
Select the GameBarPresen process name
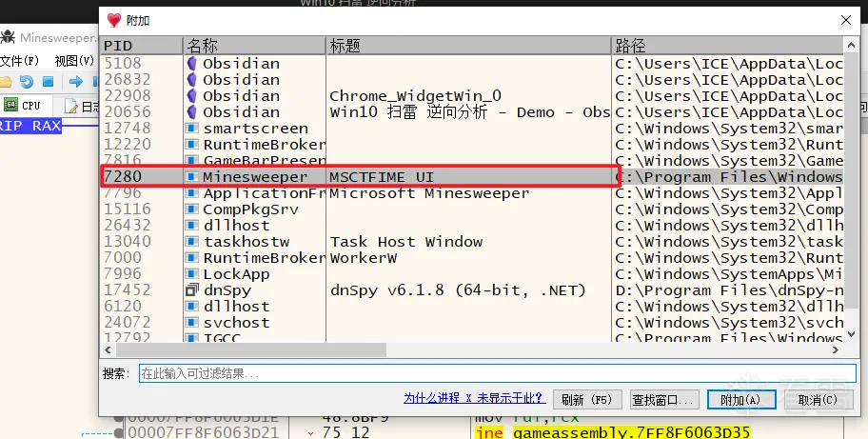click(265, 161)
